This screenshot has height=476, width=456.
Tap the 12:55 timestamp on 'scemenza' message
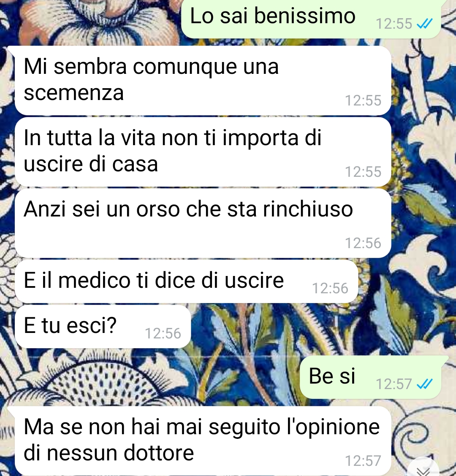pos(363,100)
